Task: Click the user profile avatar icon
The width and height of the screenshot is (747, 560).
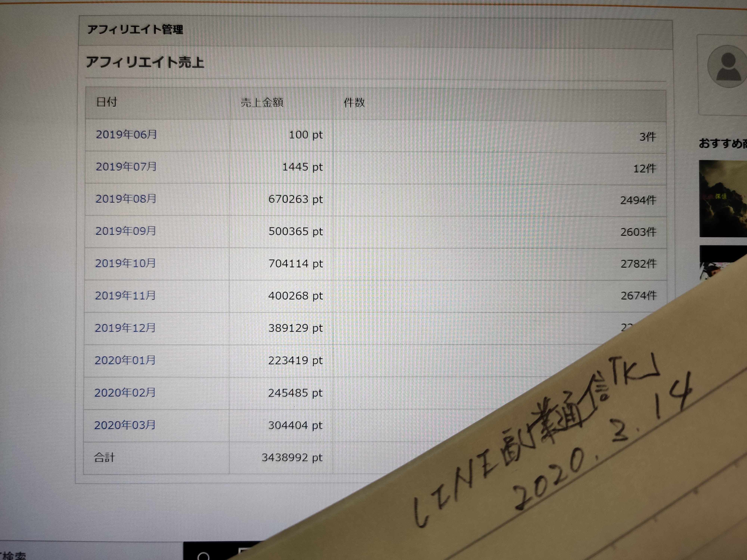Action: (727, 66)
